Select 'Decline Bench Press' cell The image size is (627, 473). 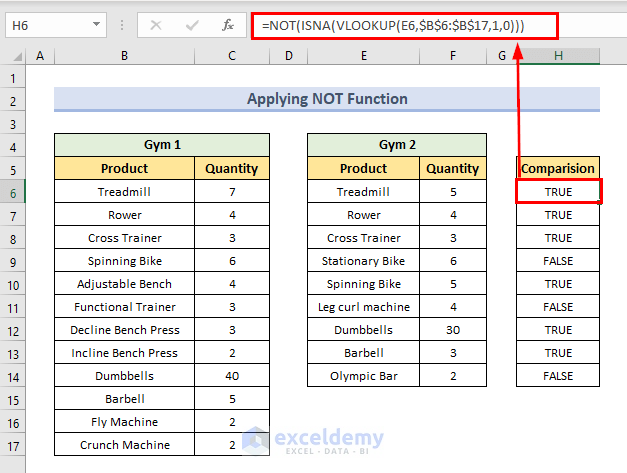(124, 330)
